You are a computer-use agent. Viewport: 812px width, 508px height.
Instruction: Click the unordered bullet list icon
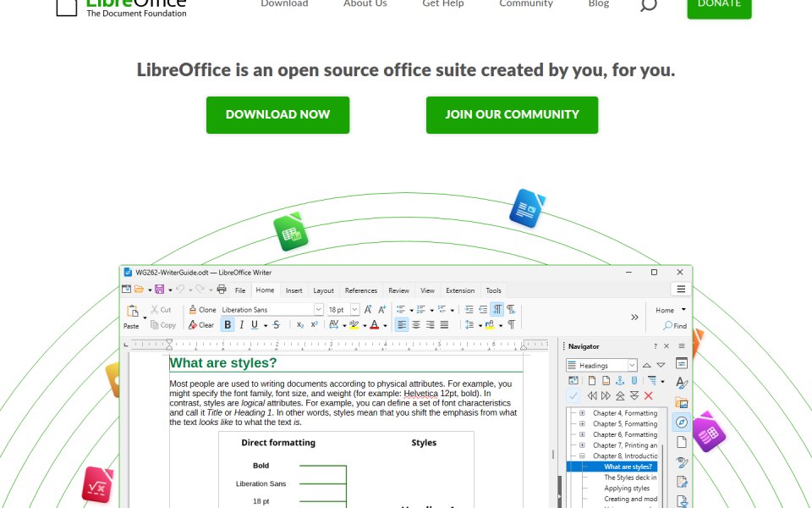pos(401,310)
